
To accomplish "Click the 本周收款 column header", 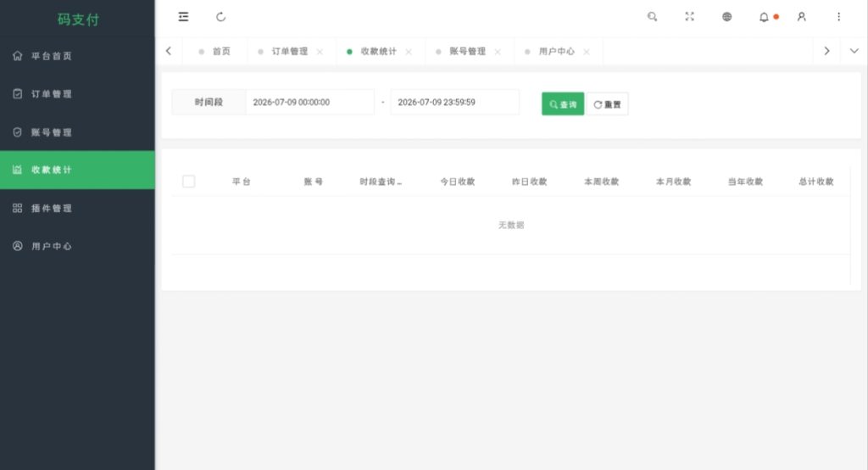I will tap(601, 182).
